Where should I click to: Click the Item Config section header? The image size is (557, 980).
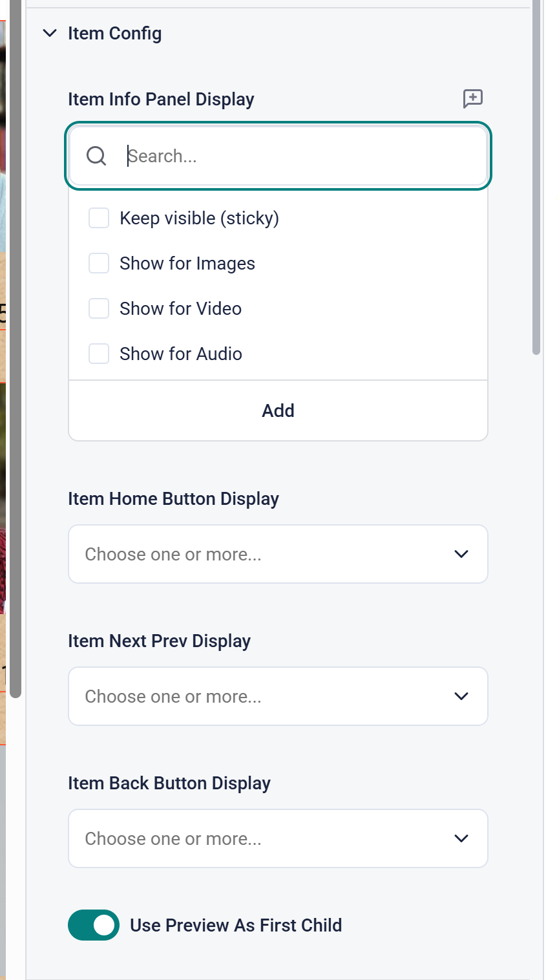point(115,34)
